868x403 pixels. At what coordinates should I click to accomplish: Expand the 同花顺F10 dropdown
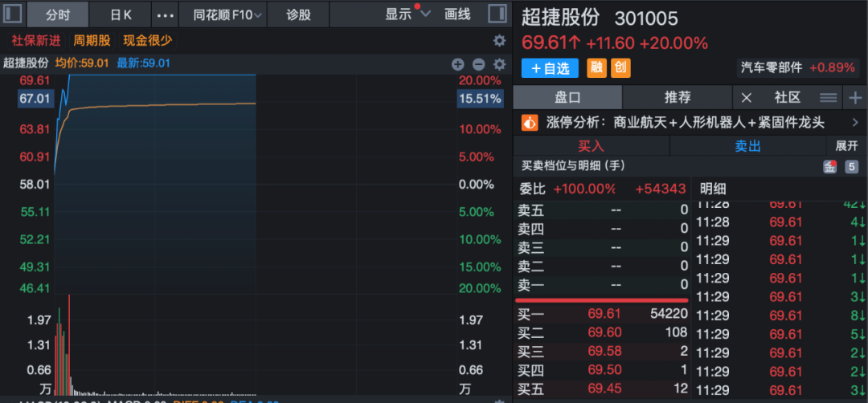(x=227, y=14)
